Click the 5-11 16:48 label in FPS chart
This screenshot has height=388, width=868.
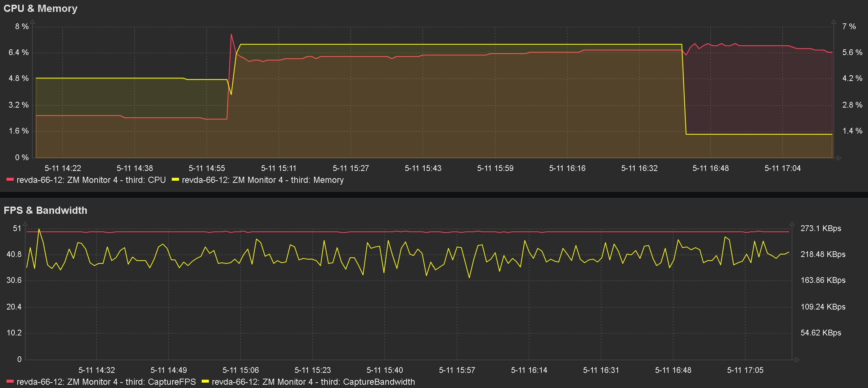[x=673, y=370]
